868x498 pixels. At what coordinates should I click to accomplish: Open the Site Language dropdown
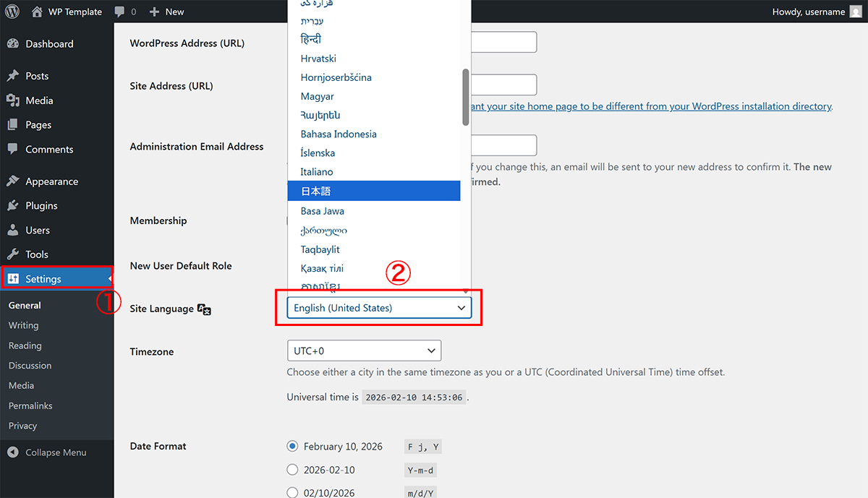click(379, 308)
